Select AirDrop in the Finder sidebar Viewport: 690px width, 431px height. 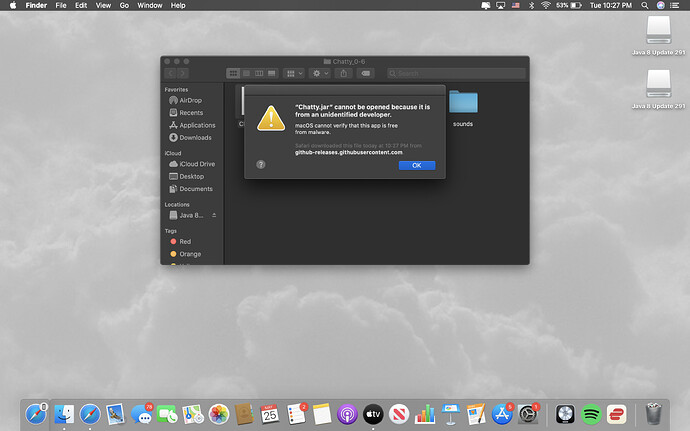tap(191, 100)
